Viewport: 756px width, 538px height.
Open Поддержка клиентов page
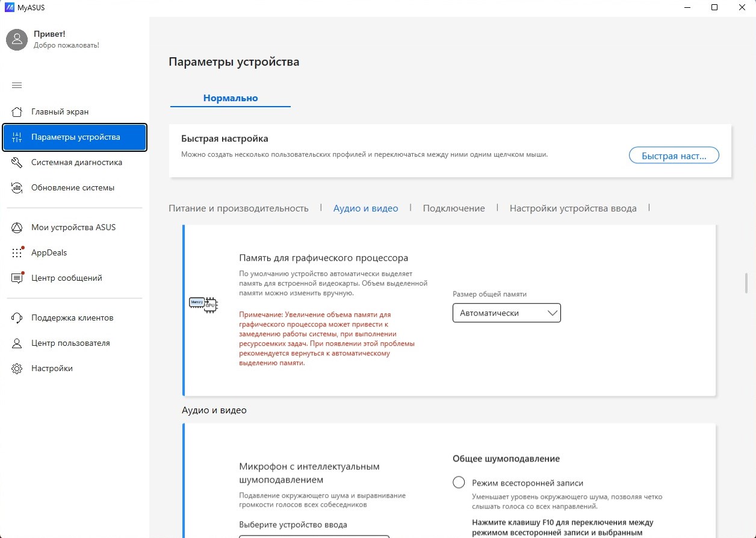[75, 317]
